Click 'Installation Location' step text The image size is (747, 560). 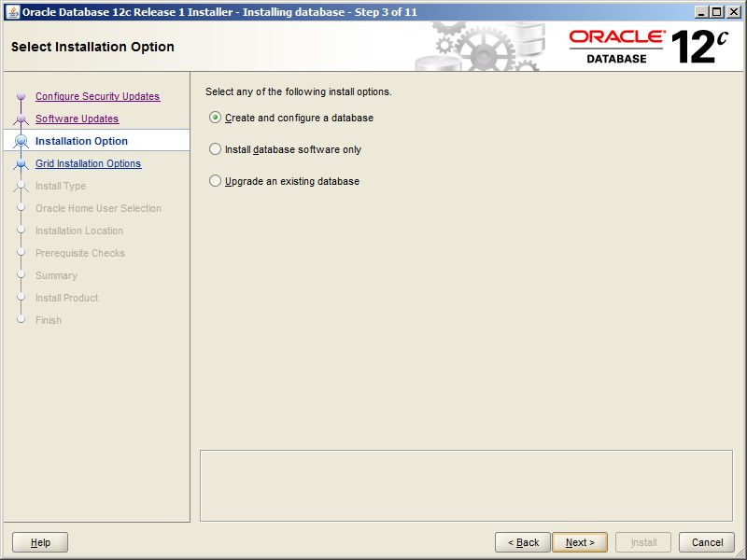pos(79,231)
